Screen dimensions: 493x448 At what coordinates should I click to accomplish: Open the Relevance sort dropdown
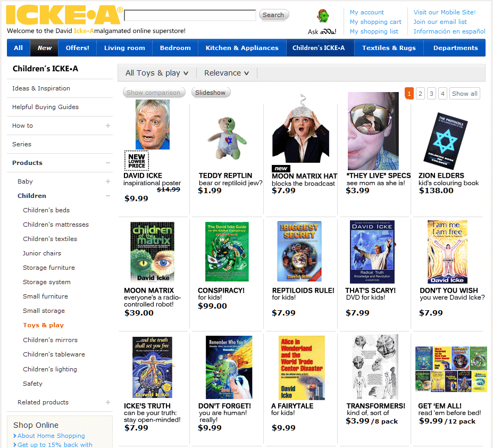pos(227,73)
